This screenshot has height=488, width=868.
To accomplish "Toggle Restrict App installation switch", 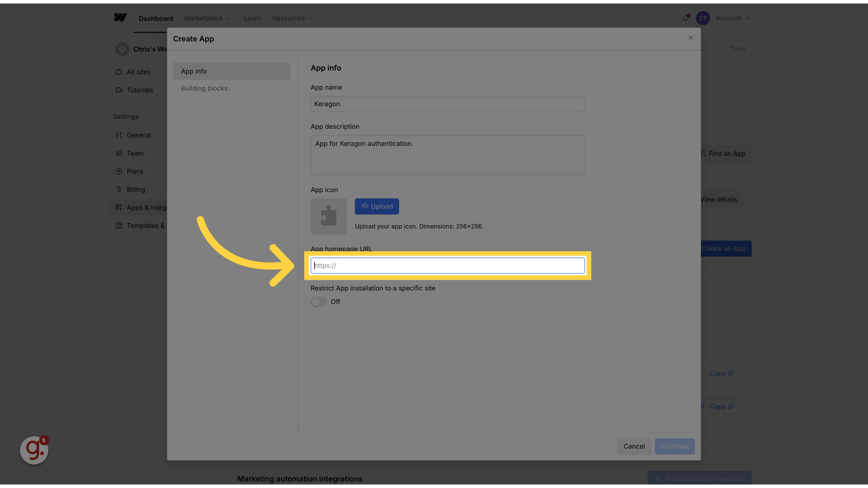I will coord(318,302).
